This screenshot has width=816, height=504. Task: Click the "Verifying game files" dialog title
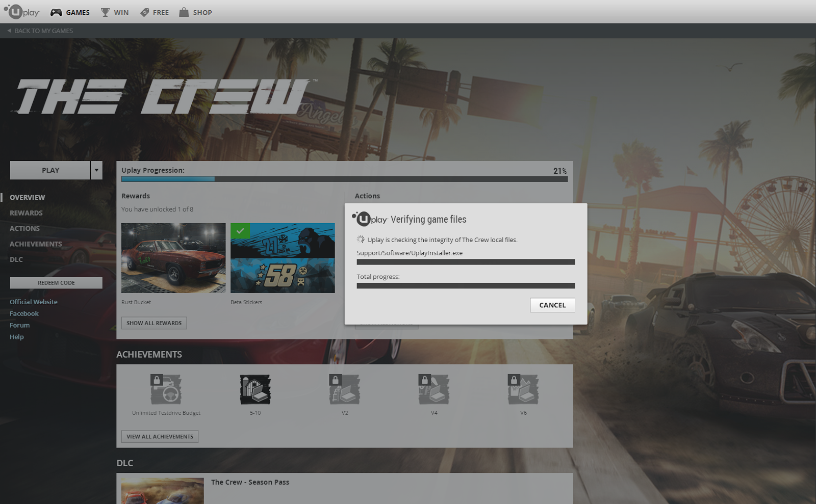click(428, 220)
